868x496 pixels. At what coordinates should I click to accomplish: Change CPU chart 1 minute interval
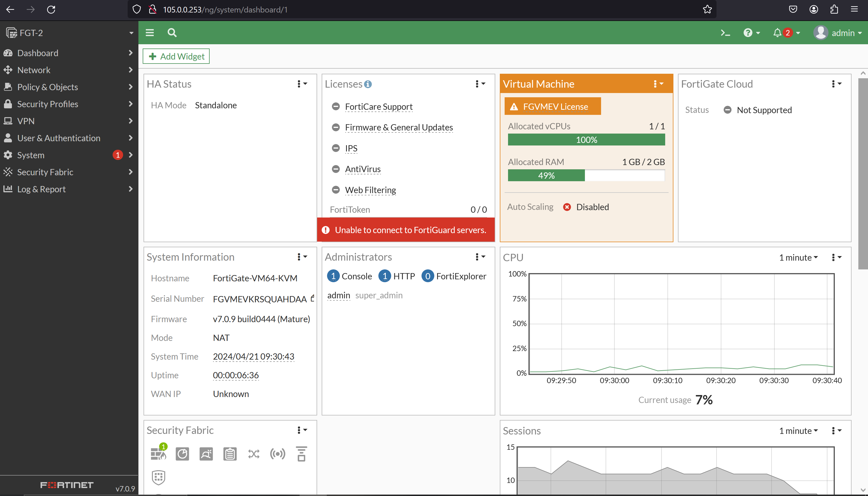(799, 258)
